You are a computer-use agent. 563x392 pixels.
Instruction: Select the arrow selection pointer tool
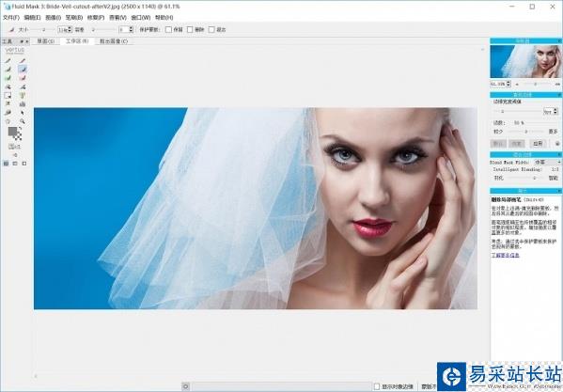pos(23,113)
